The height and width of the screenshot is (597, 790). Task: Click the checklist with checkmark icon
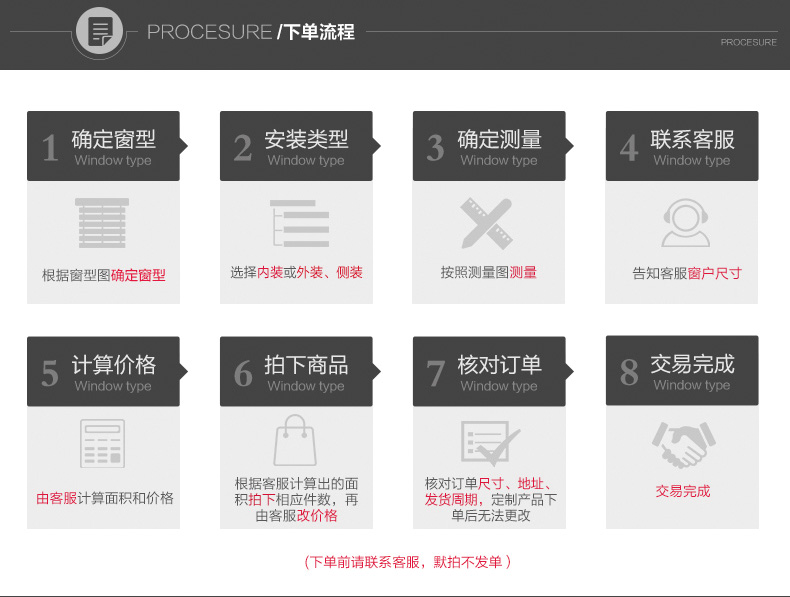click(x=490, y=443)
